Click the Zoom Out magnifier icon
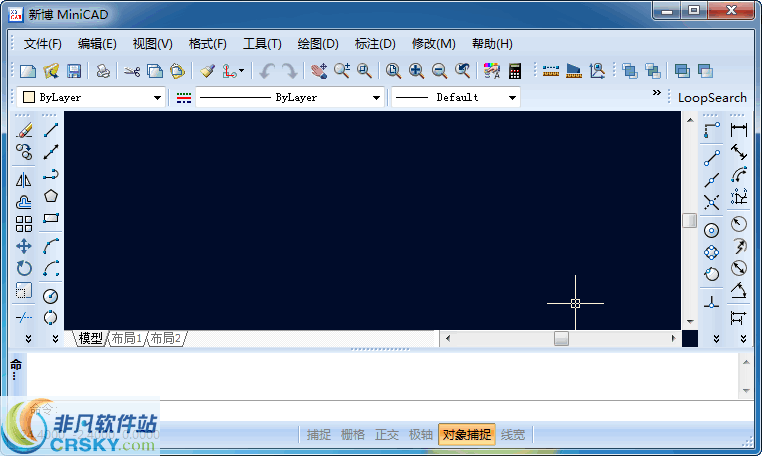This screenshot has height=456, width=762. tap(439, 71)
